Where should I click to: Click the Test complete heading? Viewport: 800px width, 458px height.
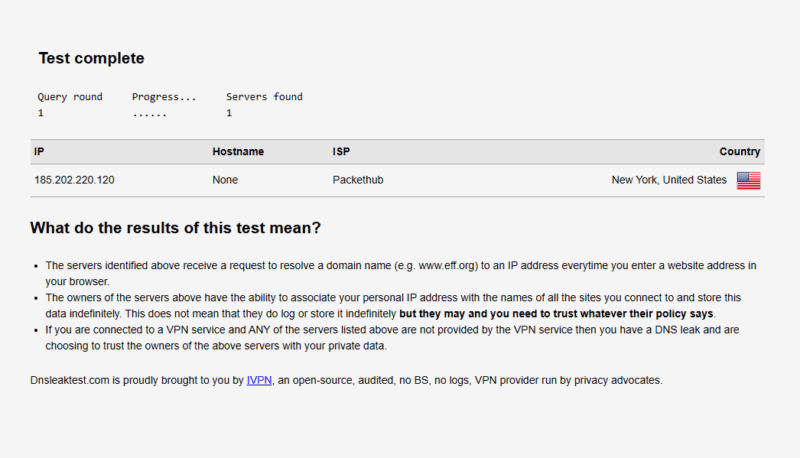coord(91,58)
